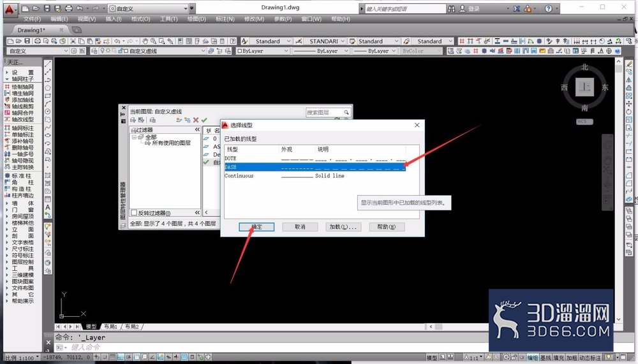638x364 pixels.
Task: Click the red grid icon in the Tangent toolbar
Action: (462, 41)
